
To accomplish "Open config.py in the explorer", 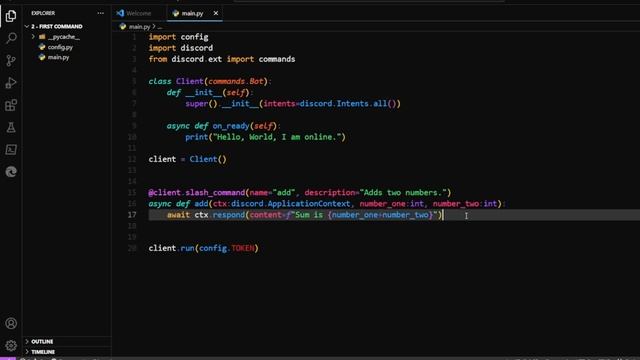I will (60, 47).
